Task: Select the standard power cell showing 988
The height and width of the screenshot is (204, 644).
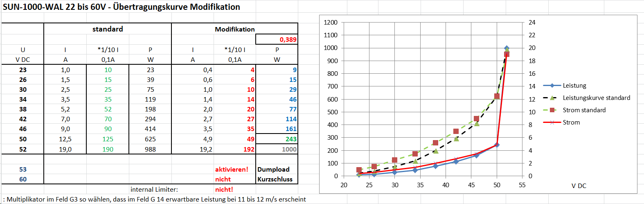Action: 150,150
